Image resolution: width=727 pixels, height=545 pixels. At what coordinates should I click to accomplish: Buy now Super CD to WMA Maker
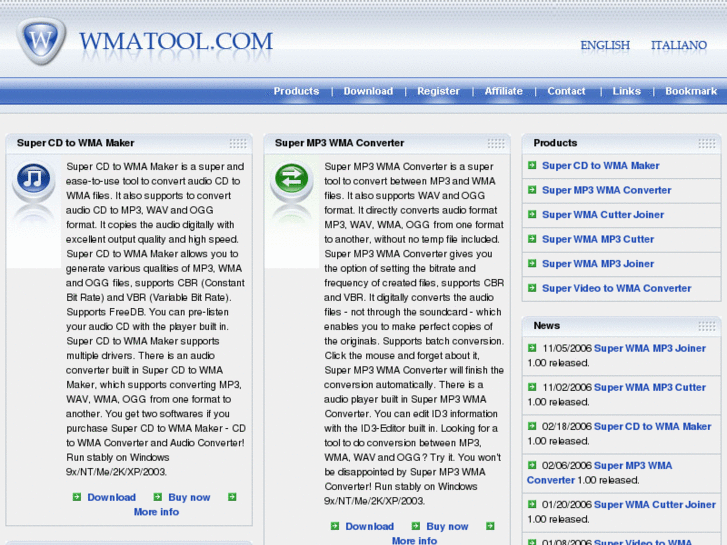click(x=189, y=497)
